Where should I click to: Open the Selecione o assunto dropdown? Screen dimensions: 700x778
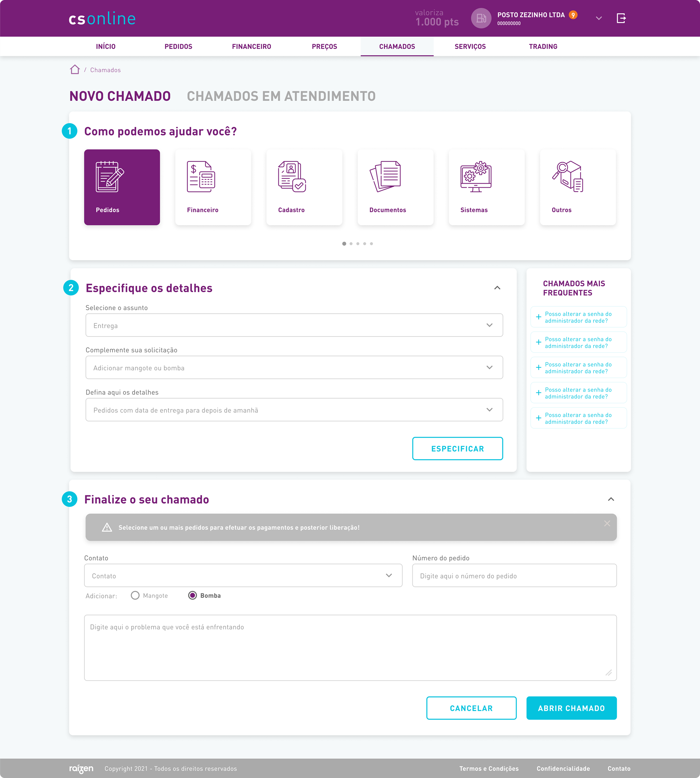pos(294,325)
